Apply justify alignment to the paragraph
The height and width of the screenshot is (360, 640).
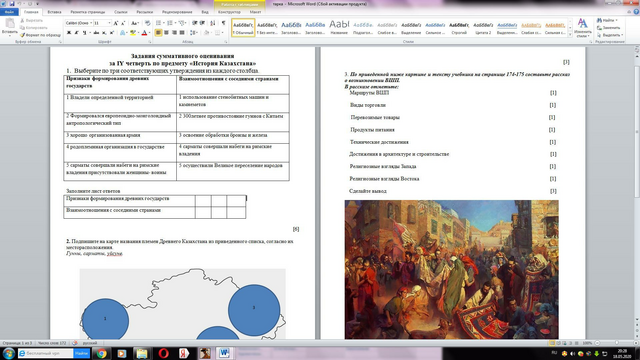point(182,33)
